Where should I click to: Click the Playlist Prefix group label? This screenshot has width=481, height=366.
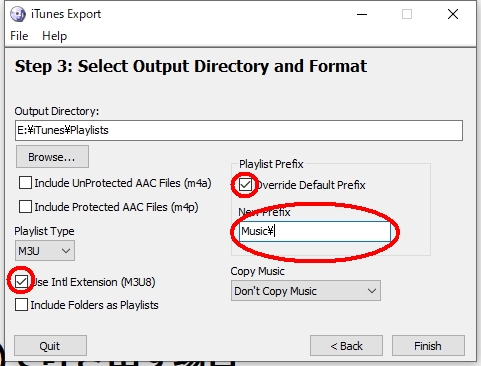coord(271,164)
